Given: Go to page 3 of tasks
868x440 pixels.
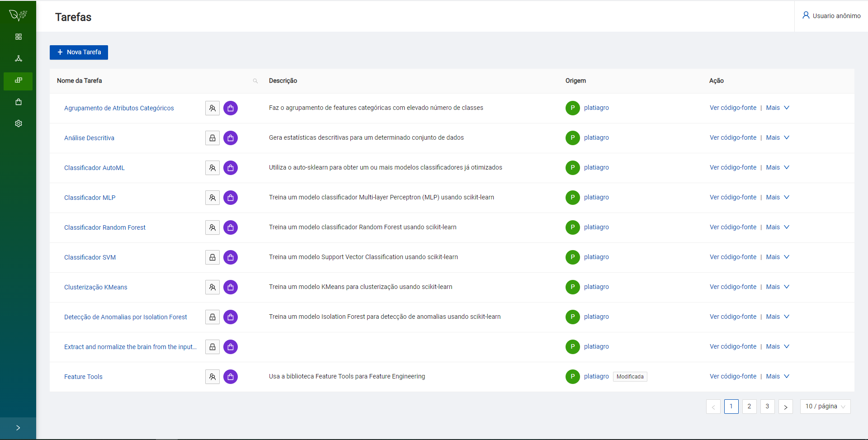Looking at the screenshot, I should (x=767, y=407).
